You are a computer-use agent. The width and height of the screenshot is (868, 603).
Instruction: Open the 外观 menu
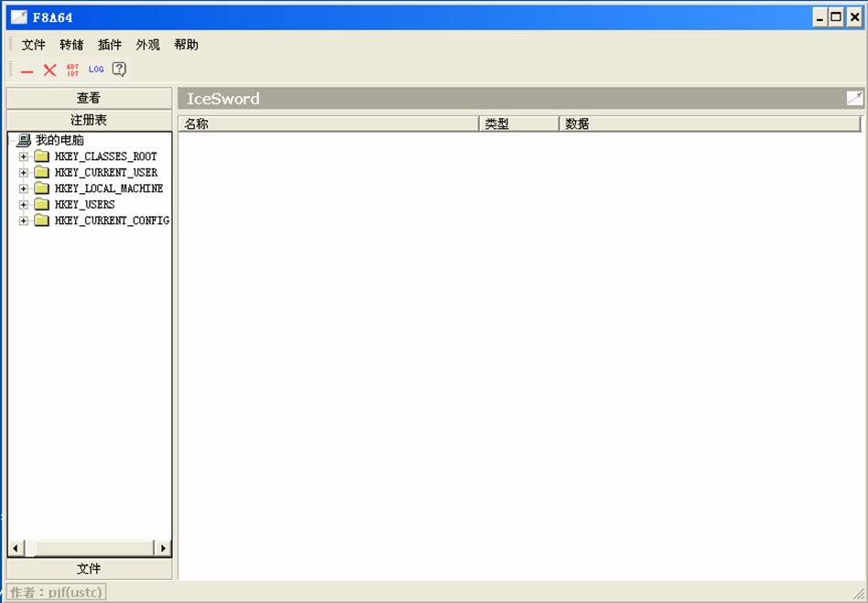click(147, 45)
